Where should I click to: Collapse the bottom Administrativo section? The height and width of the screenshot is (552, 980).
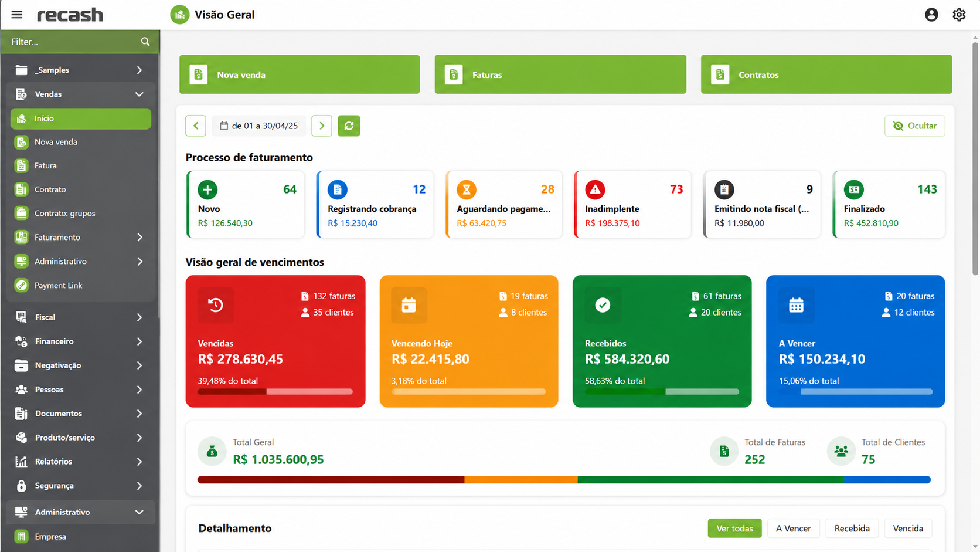click(x=80, y=512)
